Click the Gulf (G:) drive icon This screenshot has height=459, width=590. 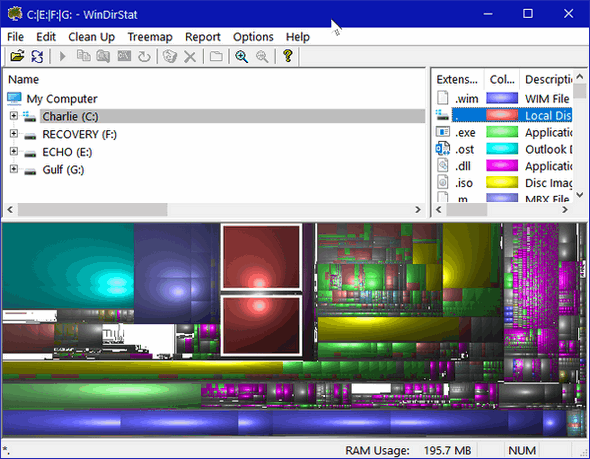tap(30, 171)
